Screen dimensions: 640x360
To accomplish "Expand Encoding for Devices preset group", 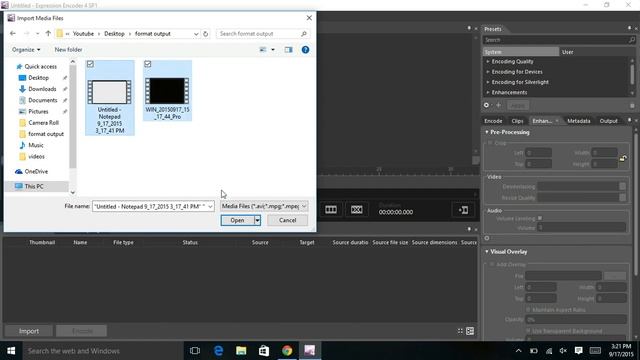I will pos(488,72).
